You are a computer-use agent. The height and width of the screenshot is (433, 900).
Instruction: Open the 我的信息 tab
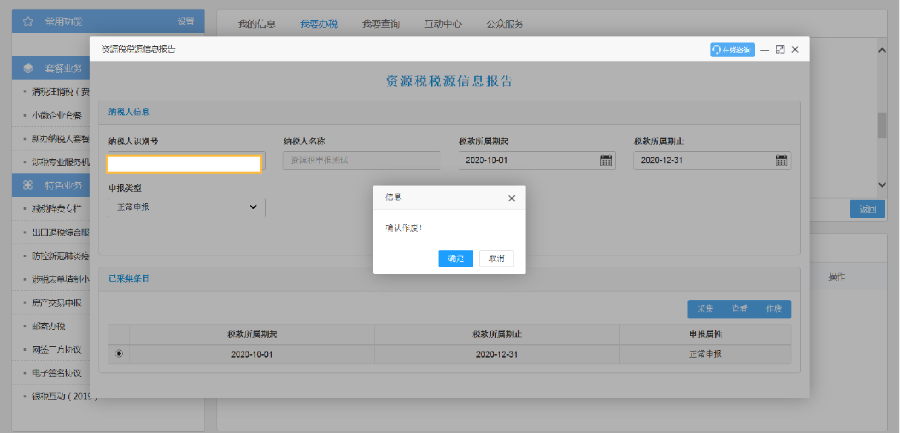(257, 24)
